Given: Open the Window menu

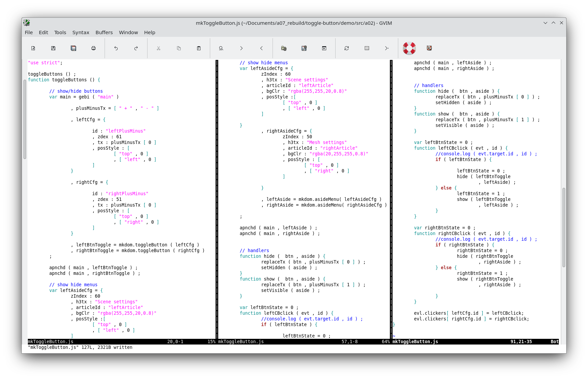Looking at the screenshot, I should point(128,32).
